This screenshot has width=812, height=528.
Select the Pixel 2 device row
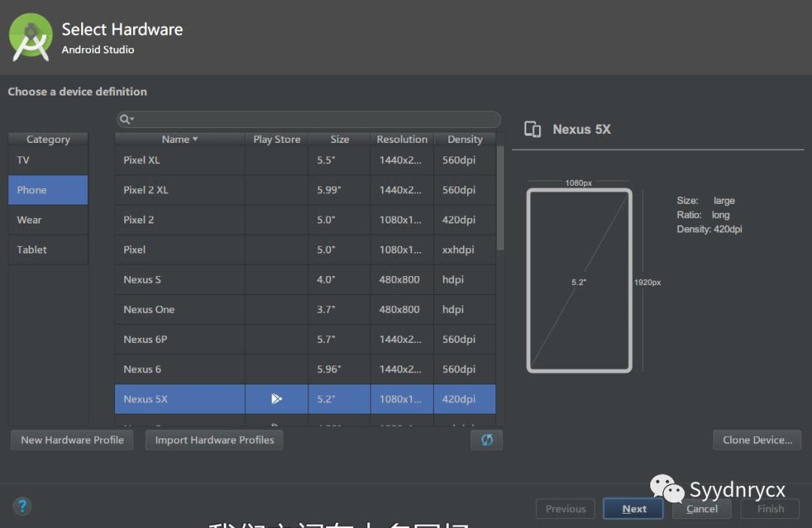305,220
